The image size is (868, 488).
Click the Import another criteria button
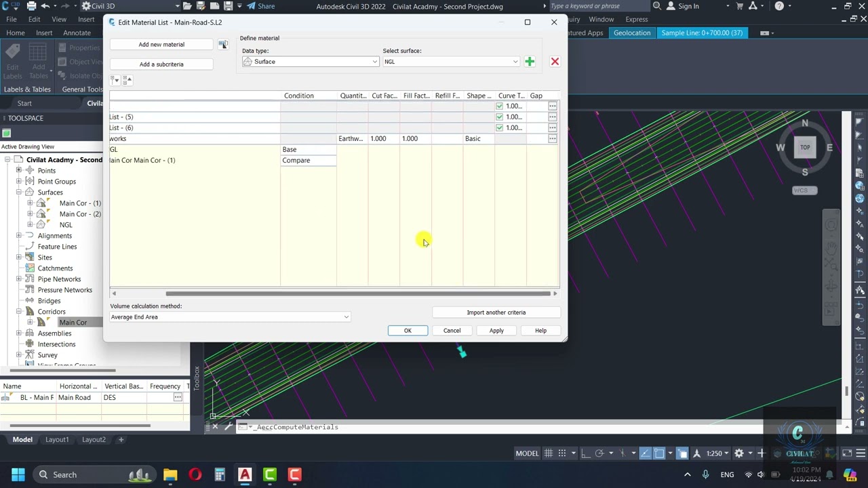[496, 312]
